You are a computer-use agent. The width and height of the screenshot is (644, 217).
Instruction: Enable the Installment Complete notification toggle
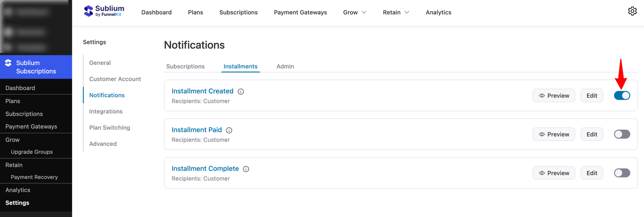pos(622,173)
